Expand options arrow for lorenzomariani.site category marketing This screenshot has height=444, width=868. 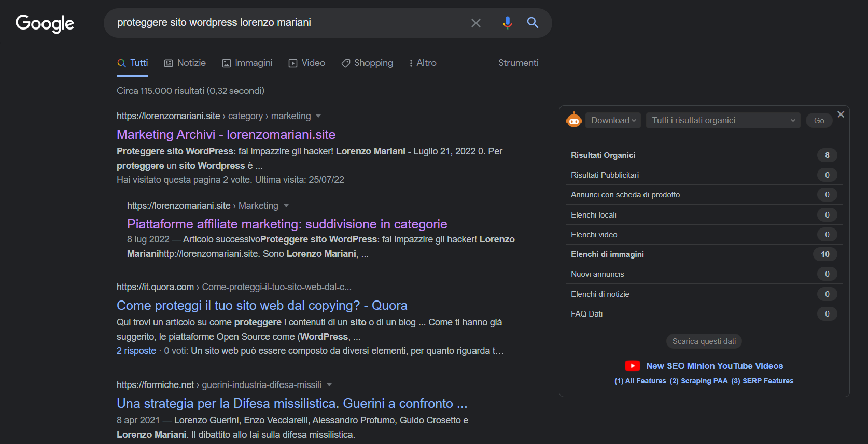click(318, 116)
